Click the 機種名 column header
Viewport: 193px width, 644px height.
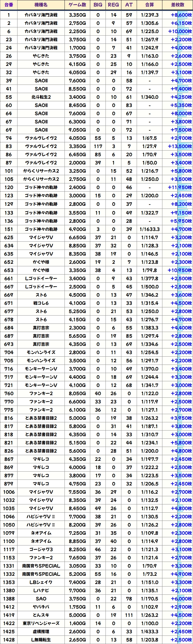[41, 5]
